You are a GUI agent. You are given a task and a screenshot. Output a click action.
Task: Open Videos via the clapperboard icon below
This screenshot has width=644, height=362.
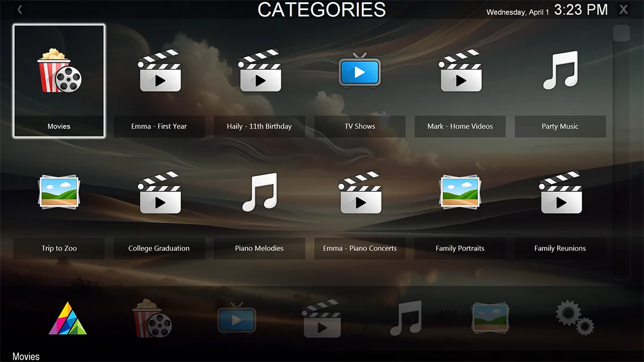pyautogui.click(x=321, y=318)
